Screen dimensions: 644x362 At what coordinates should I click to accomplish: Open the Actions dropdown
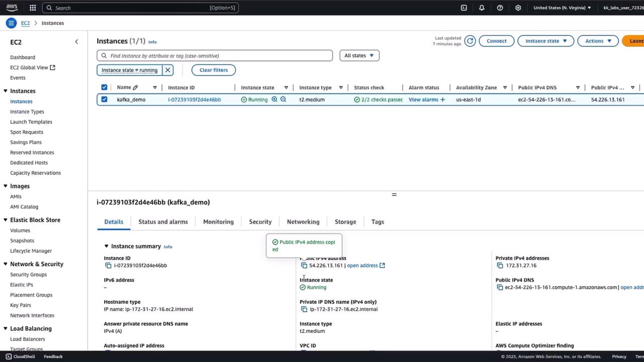pos(598,41)
